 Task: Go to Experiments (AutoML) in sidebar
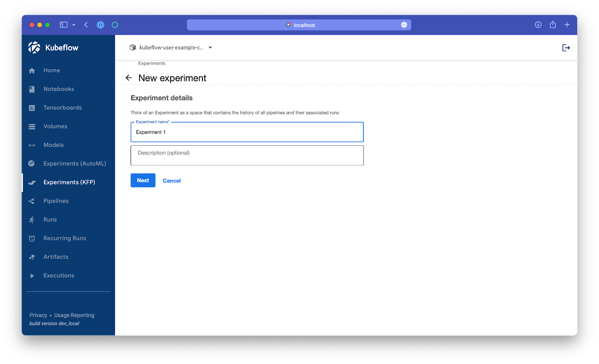pyautogui.click(x=75, y=163)
